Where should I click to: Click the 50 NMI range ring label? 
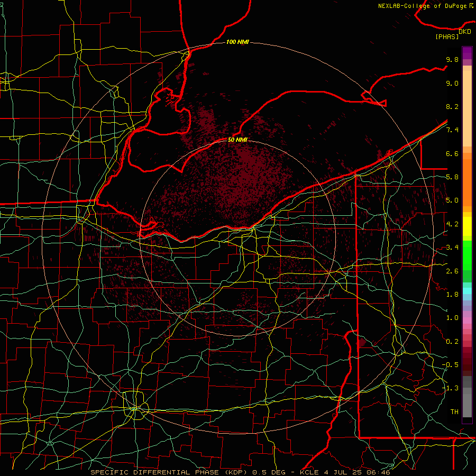pyautogui.click(x=237, y=140)
